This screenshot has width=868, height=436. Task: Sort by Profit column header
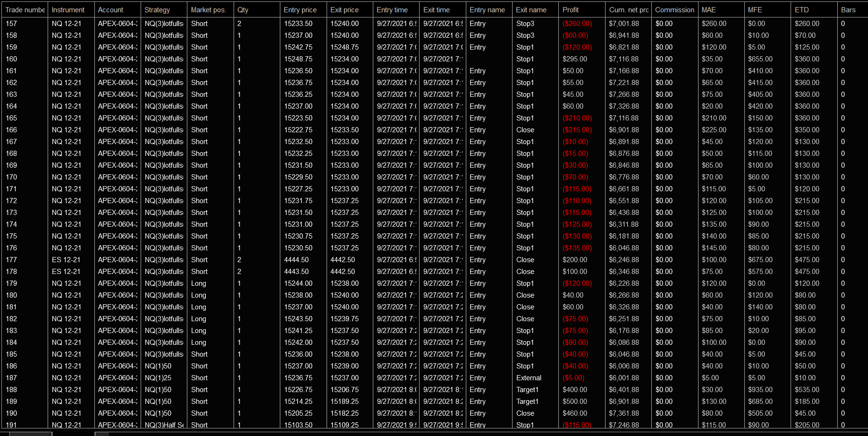582,10
